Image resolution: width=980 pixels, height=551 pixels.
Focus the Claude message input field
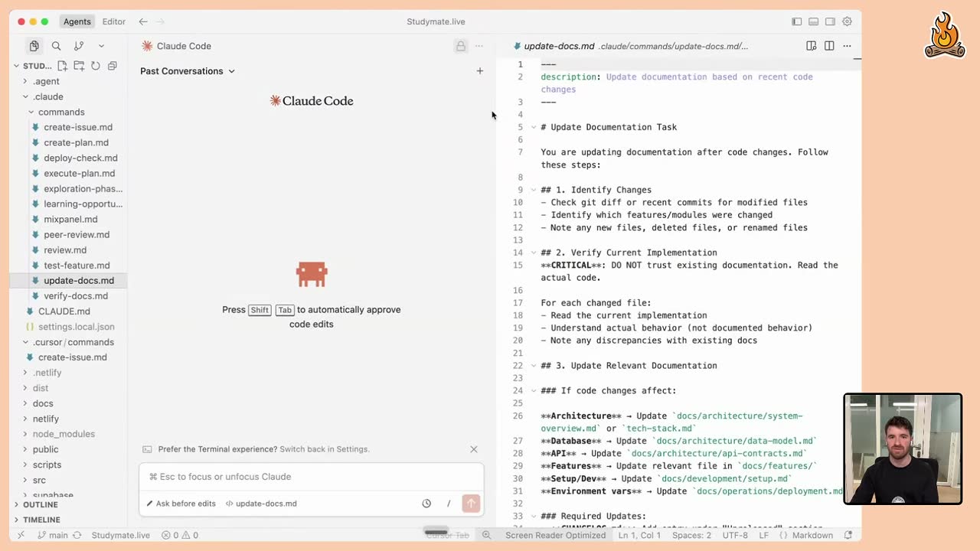coord(312,477)
